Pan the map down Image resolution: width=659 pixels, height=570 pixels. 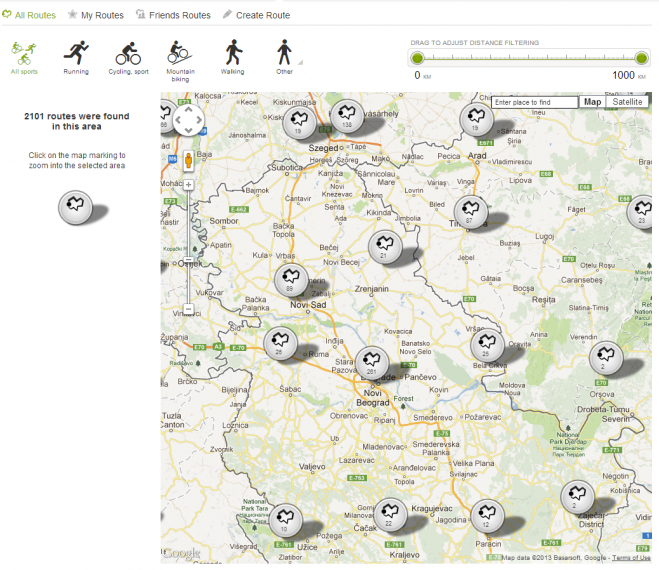pyautogui.click(x=188, y=130)
